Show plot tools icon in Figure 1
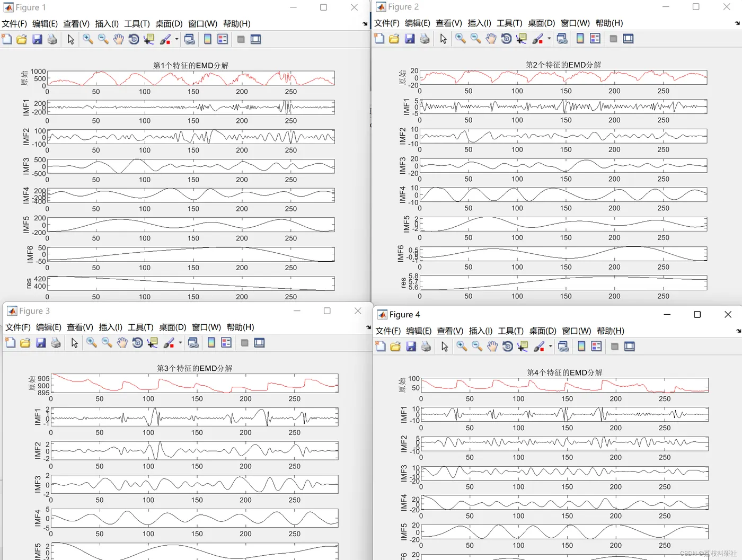This screenshot has height=560, width=742. [256, 39]
